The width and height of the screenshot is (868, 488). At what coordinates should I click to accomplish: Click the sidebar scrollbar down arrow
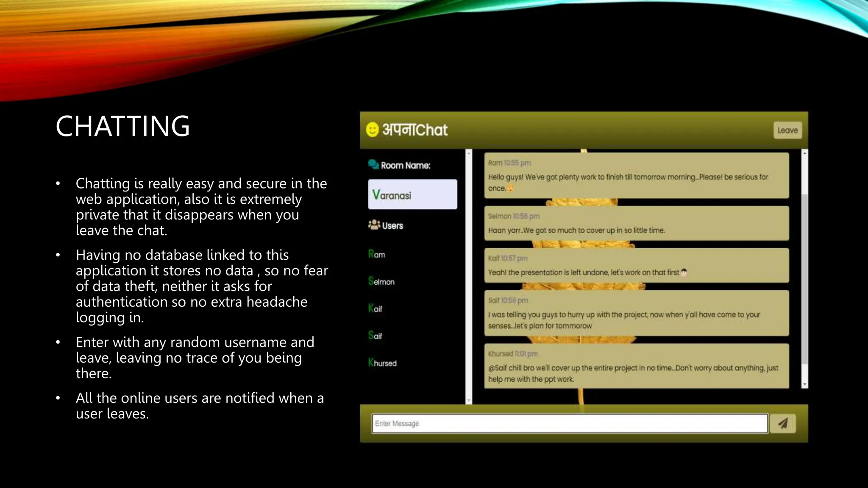pyautogui.click(x=469, y=400)
